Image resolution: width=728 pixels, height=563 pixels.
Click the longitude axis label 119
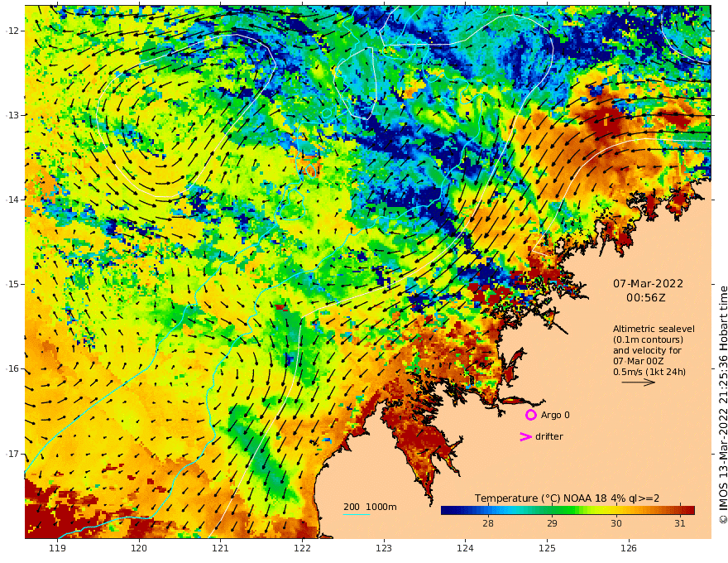(x=58, y=548)
